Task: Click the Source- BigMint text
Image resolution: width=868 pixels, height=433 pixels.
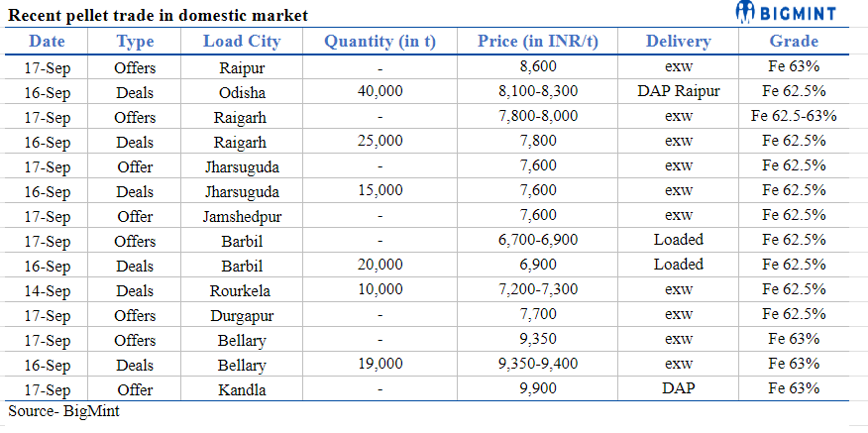Action: tap(63, 410)
